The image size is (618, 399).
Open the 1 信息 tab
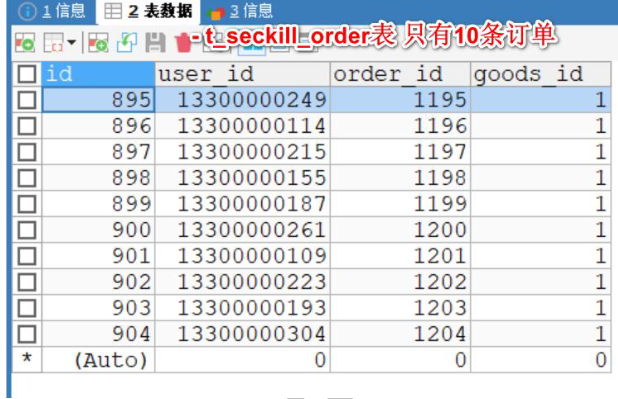(x=52, y=11)
